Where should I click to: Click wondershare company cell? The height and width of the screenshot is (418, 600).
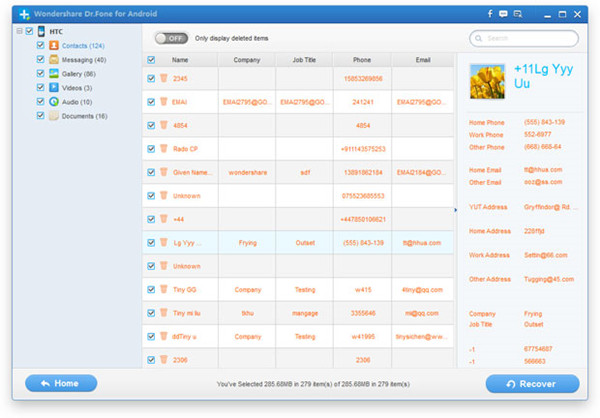[248, 172]
